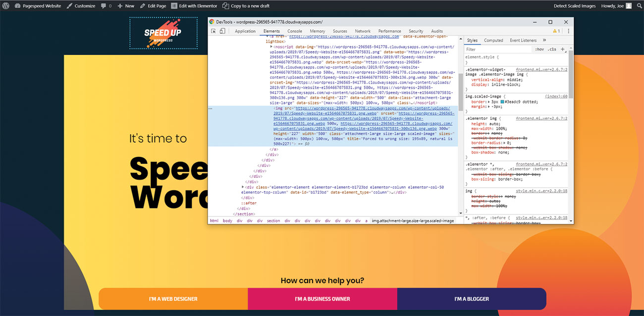Click the display: inline-block declaration
The image size is (644, 316).
(495, 85)
